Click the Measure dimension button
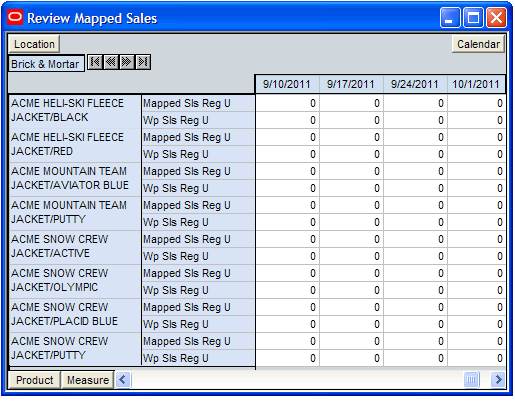This screenshot has height=401, width=515. coord(88,380)
